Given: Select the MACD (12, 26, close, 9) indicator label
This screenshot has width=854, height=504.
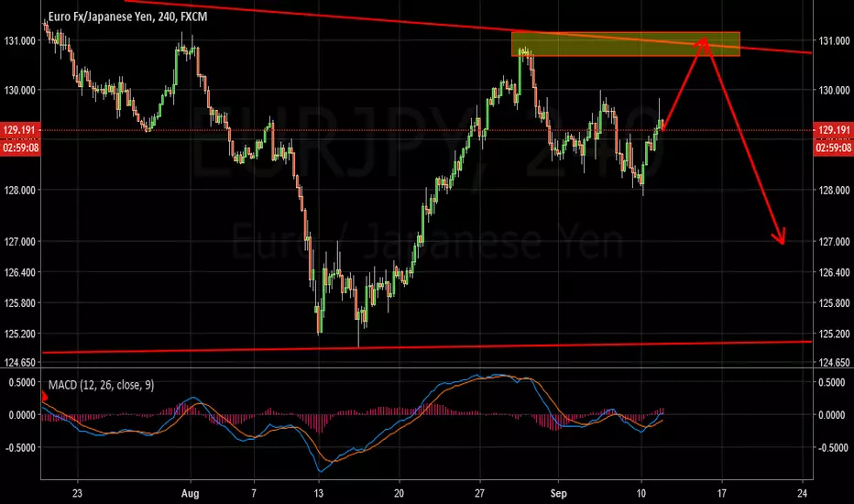Looking at the screenshot, I should (102, 385).
